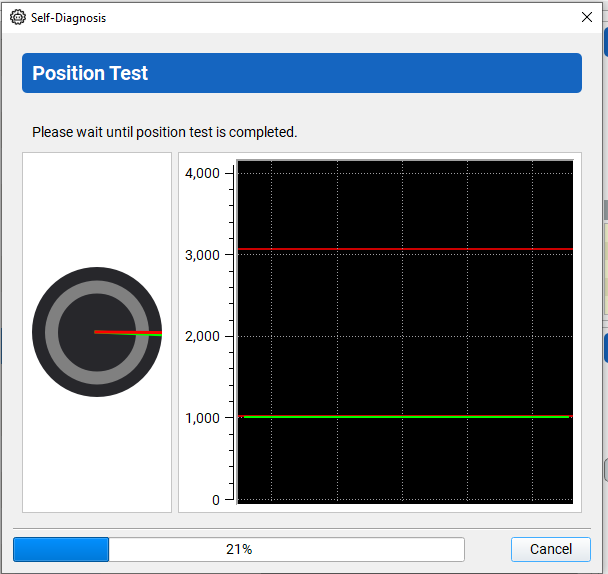This screenshot has height=574, width=608.
Task: Click the blue filled part of progress bar
Action: pos(60,549)
